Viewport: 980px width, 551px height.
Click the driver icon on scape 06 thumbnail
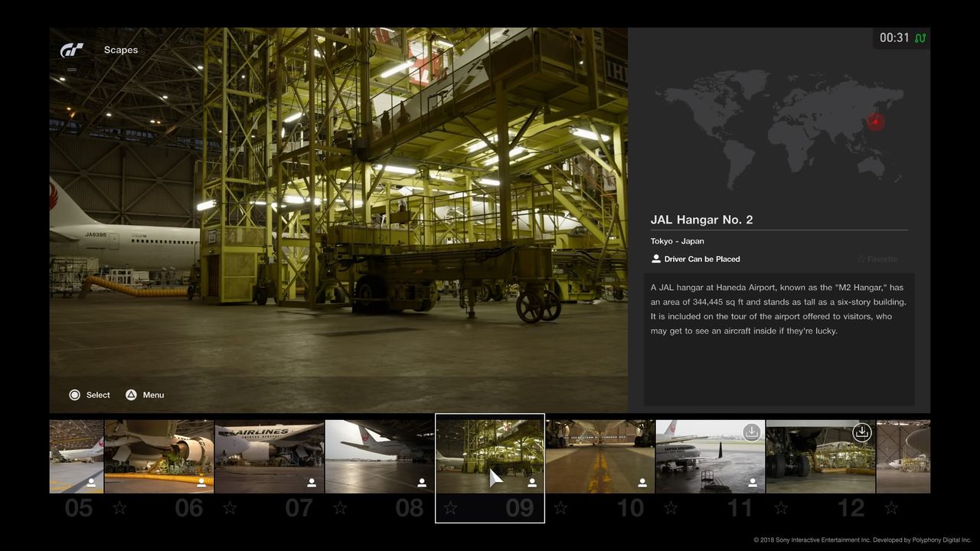click(201, 483)
